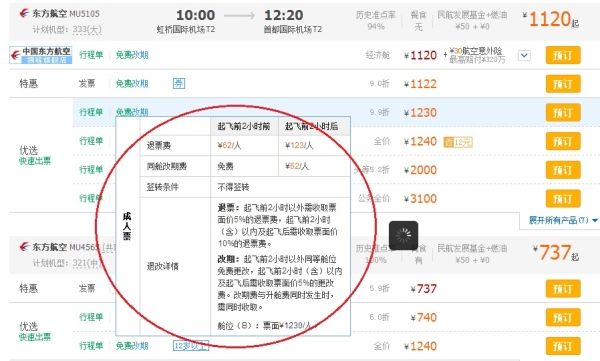600x361 pixels.
Task: Open 免费改期 in the ¥1120 row
Action: 132,55
